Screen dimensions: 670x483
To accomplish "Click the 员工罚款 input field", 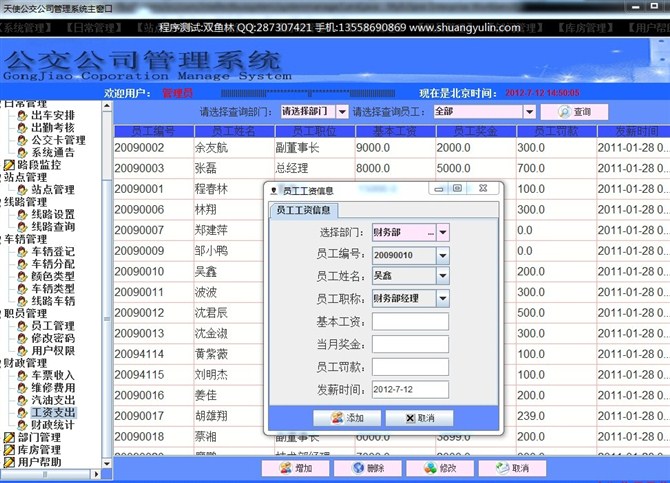I will 410,367.
